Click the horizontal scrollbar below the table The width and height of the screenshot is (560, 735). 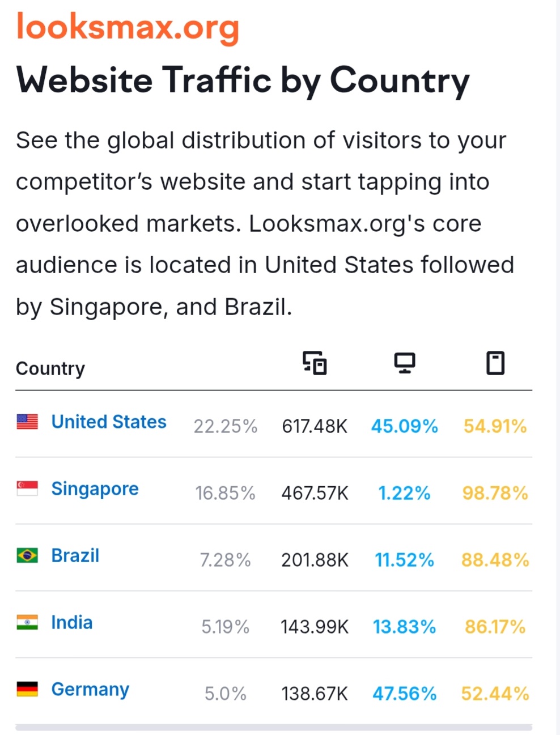pos(274,727)
